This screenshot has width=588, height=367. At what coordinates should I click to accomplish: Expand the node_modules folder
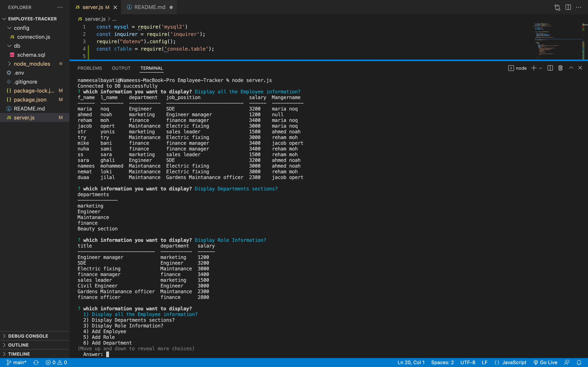32,64
